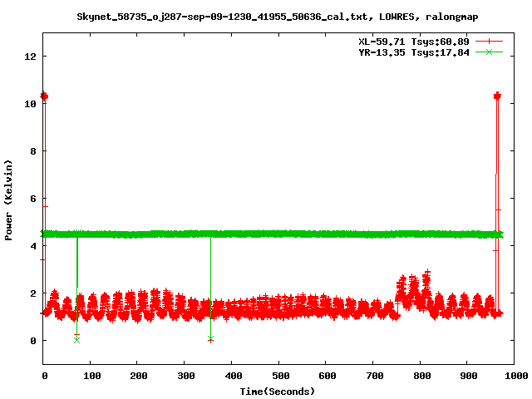Click the red spike cluster at 10 K near time 0
Screen dimensions: 532x399
44,96
